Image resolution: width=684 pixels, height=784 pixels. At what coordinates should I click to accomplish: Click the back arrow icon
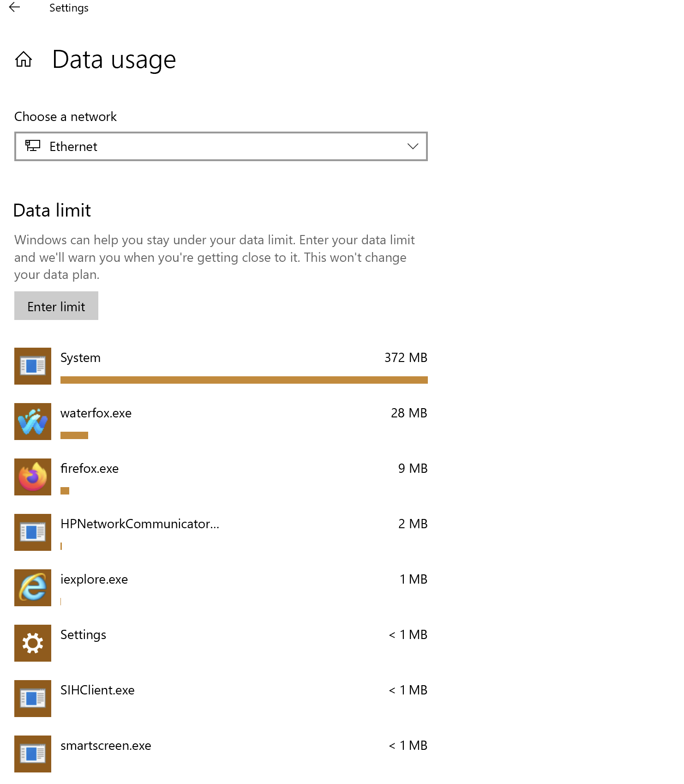click(15, 7)
